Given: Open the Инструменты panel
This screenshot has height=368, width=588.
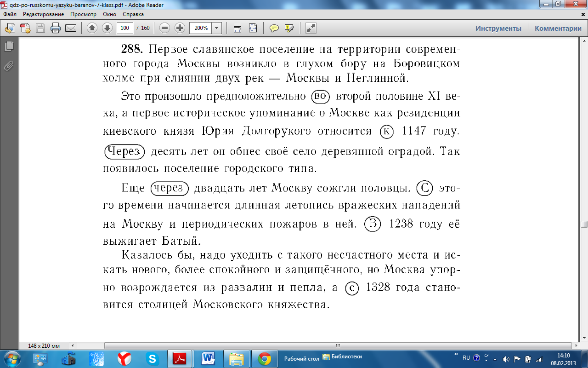Looking at the screenshot, I should [498, 28].
